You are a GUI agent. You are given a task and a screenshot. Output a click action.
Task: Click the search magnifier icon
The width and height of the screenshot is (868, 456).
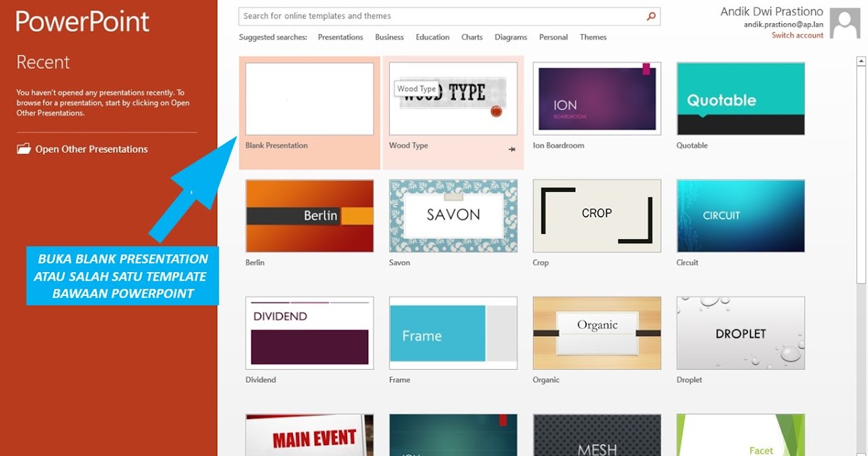click(651, 16)
